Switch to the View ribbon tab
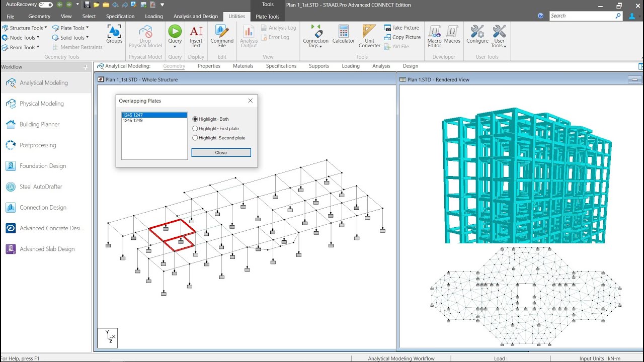The width and height of the screenshot is (644, 362). [x=66, y=16]
